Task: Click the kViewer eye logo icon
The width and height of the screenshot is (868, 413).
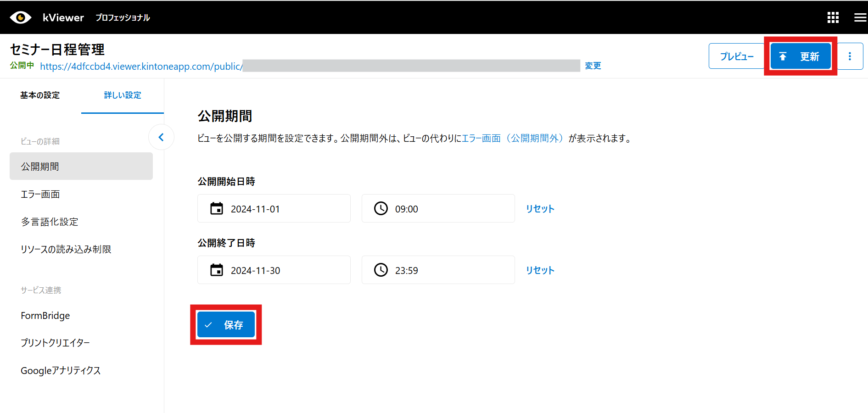Action: coord(20,17)
